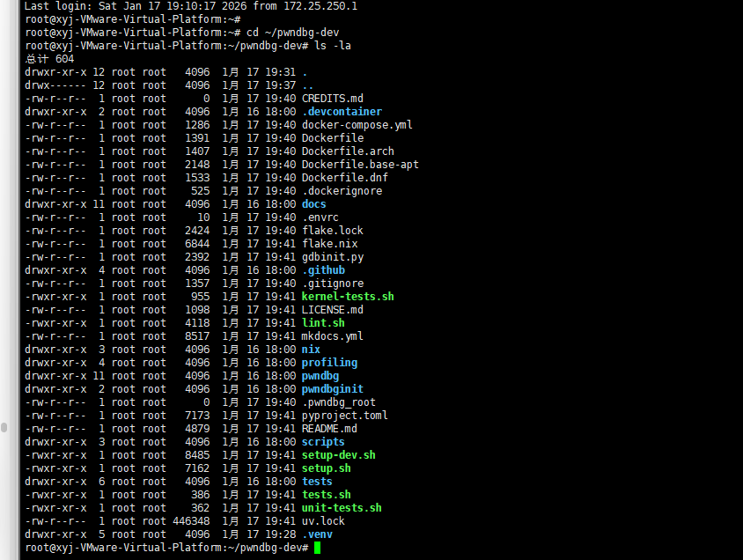The image size is (743, 560).
Task: Click the docker-compose.yml file name
Action: click(357, 125)
